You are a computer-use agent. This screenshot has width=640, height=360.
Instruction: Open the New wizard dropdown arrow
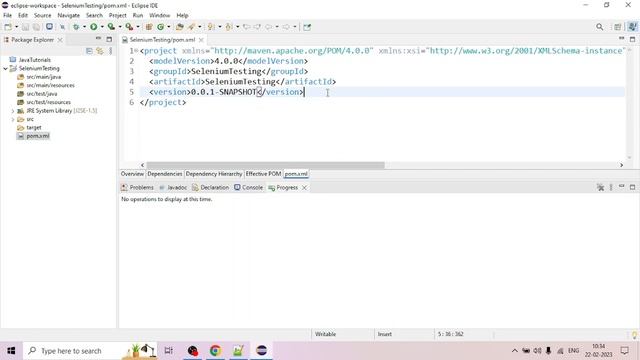(16, 27)
